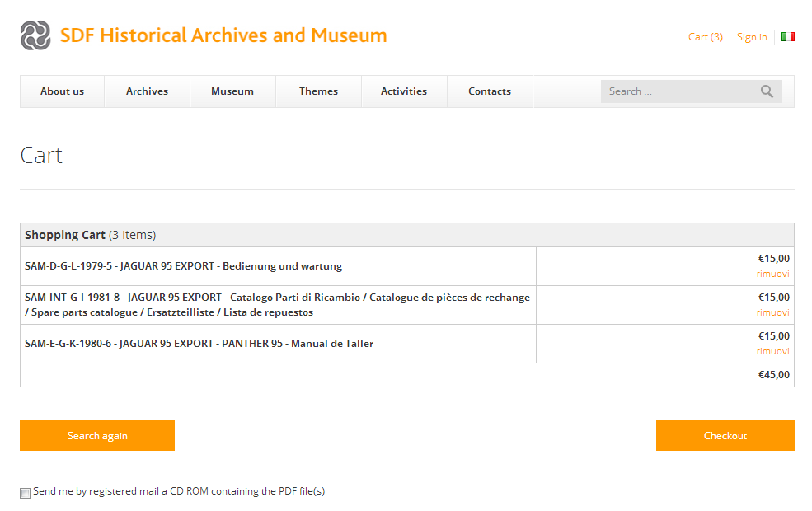The image size is (812, 511).
Task: Remove the Catalogo Parti di Ricambio item
Action: click(772, 312)
